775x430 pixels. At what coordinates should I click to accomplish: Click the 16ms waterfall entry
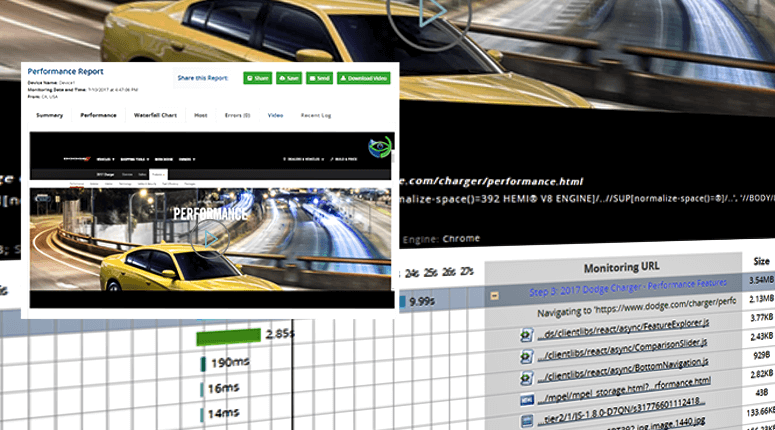click(223, 388)
